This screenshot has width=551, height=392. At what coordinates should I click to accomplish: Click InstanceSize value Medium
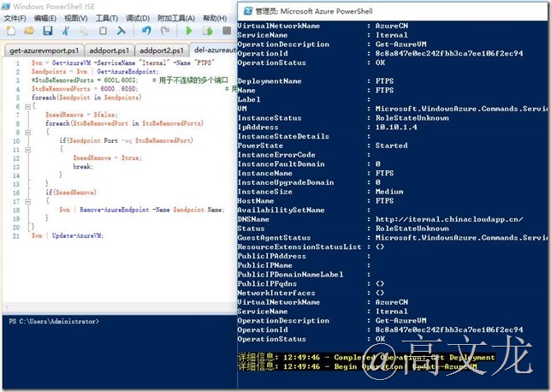point(389,192)
